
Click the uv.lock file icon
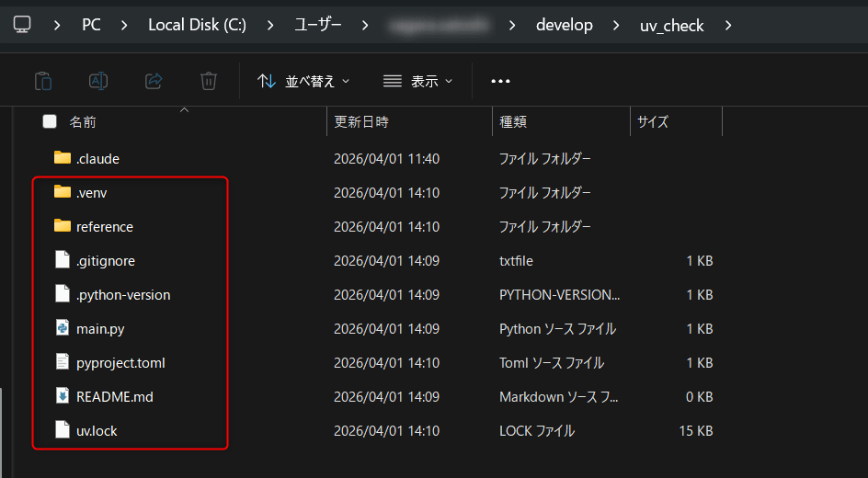(63, 430)
